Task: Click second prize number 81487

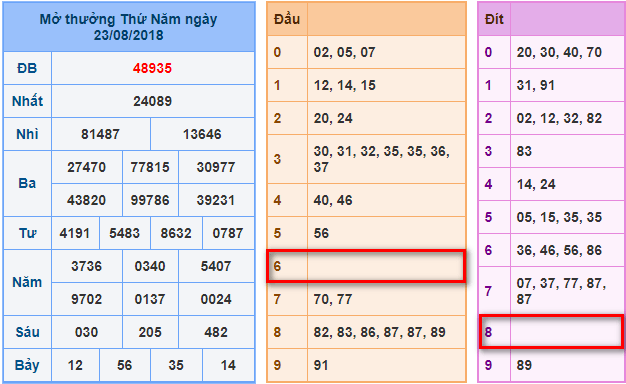Action: tap(100, 134)
